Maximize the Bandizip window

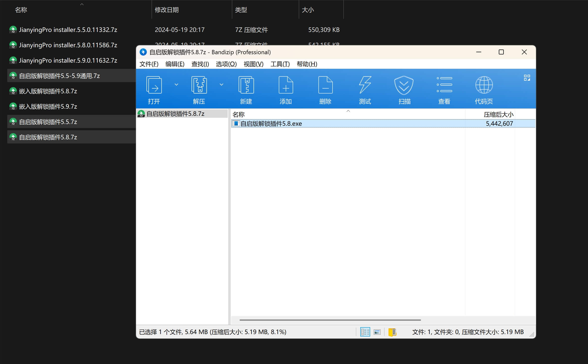click(x=501, y=52)
